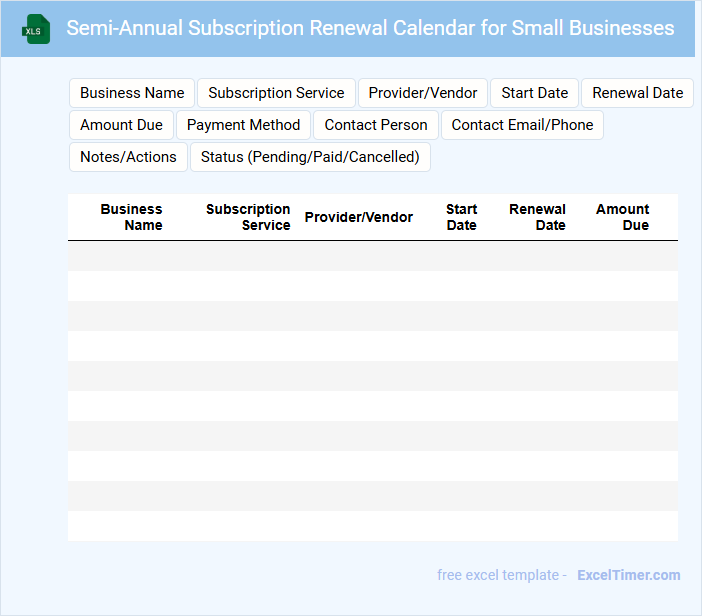702x616 pixels.
Task: Click the Notes/Actions tag
Action: click(x=128, y=157)
